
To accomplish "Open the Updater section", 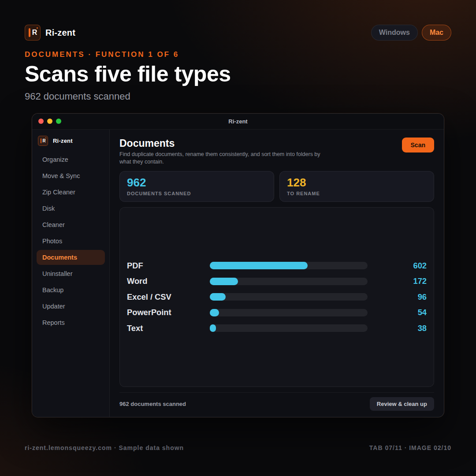I will pyautogui.click(x=71, y=307).
